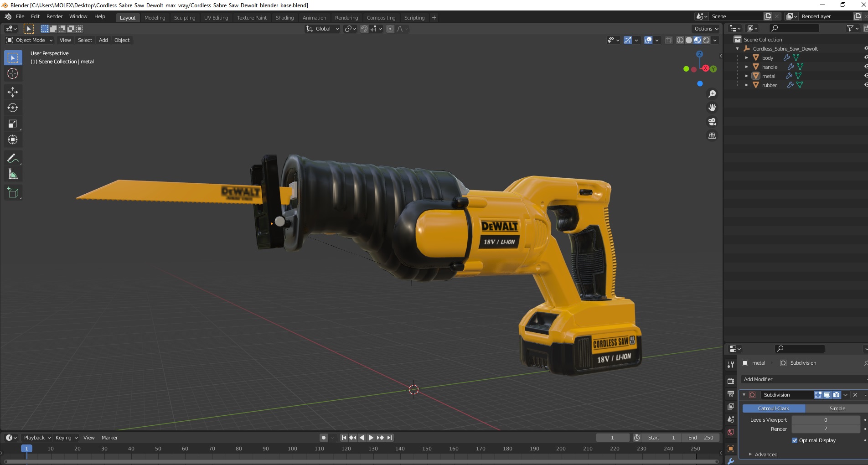Toggle Subdivision modifier edit mode display
The image size is (868, 465).
point(818,395)
